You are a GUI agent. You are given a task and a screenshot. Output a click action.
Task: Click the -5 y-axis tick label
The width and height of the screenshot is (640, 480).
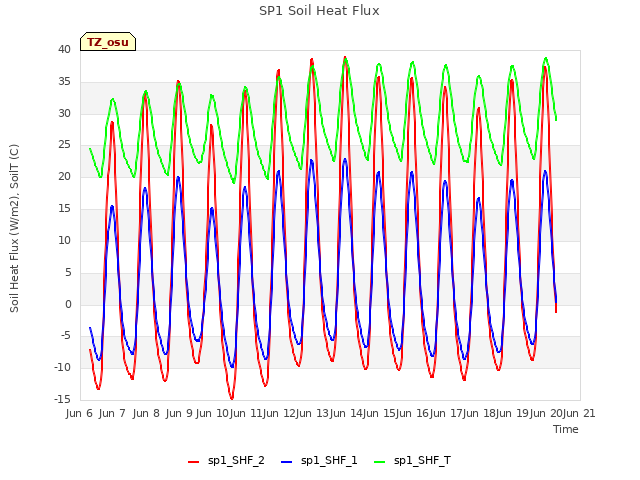pyautogui.click(x=64, y=336)
